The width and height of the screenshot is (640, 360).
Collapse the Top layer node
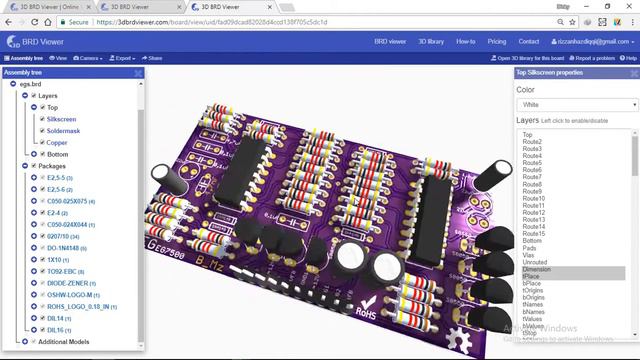34,107
